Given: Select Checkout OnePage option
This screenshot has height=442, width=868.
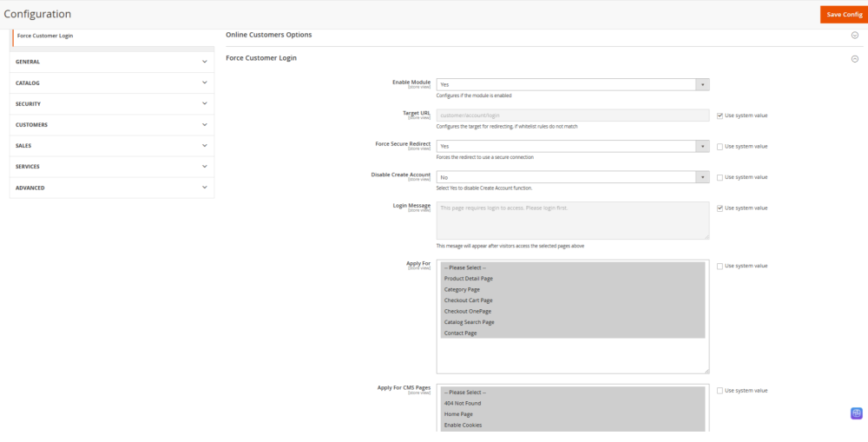Looking at the screenshot, I should click(573, 311).
